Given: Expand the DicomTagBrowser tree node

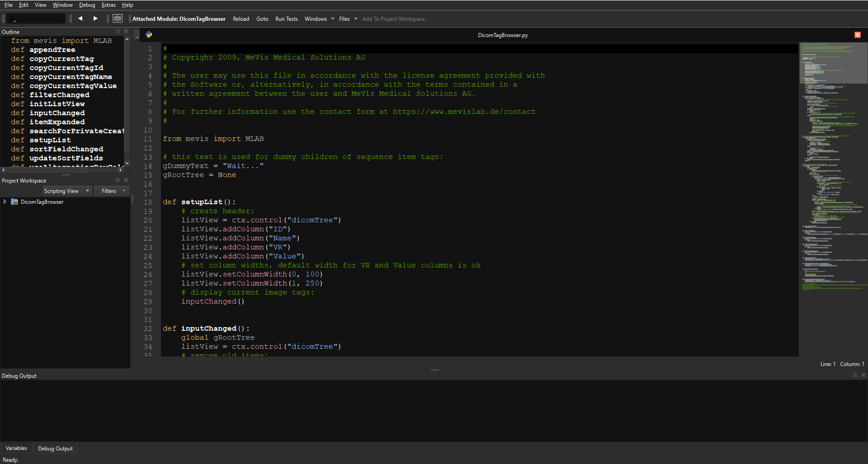Looking at the screenshot, I should pos(5,202).
